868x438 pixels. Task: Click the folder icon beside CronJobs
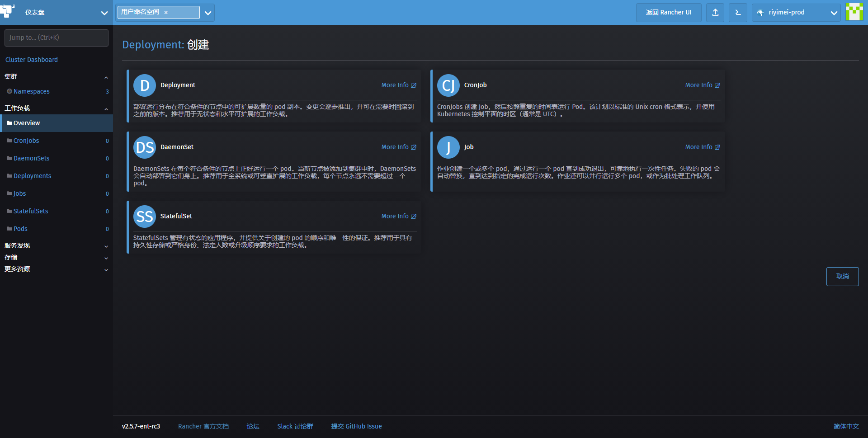(x=9, y=141)
